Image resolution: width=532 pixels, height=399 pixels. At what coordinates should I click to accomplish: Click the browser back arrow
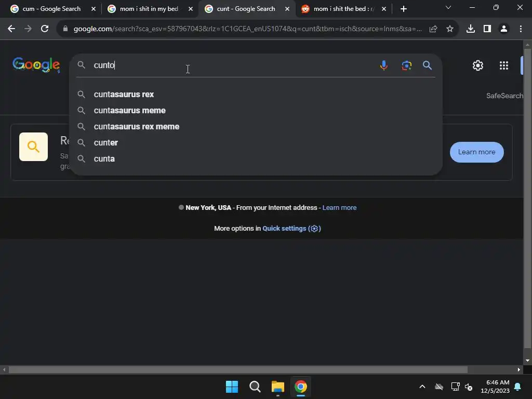[x=11, y=29]
